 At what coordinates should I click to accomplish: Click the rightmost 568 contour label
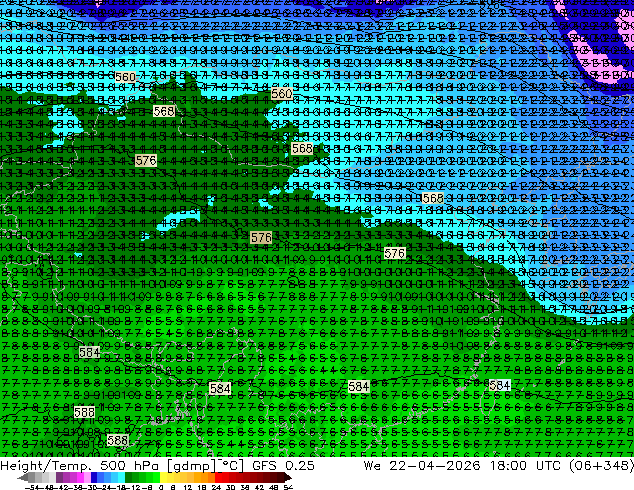point(432,198)
